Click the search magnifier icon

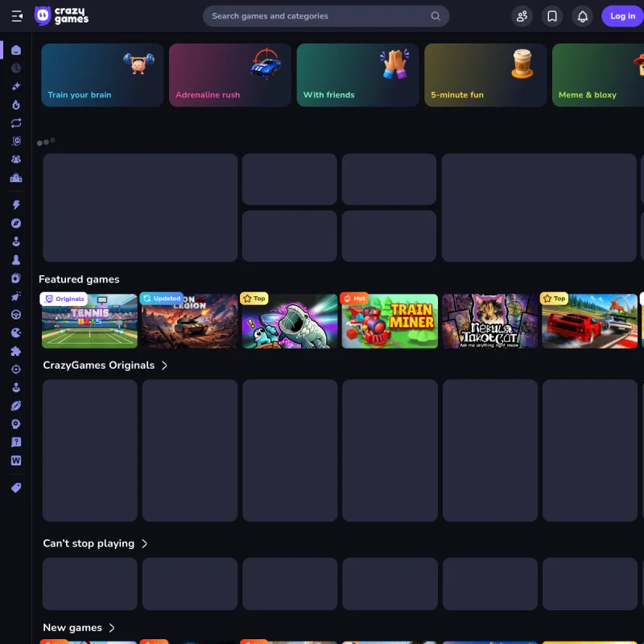[x=436, y=16]
